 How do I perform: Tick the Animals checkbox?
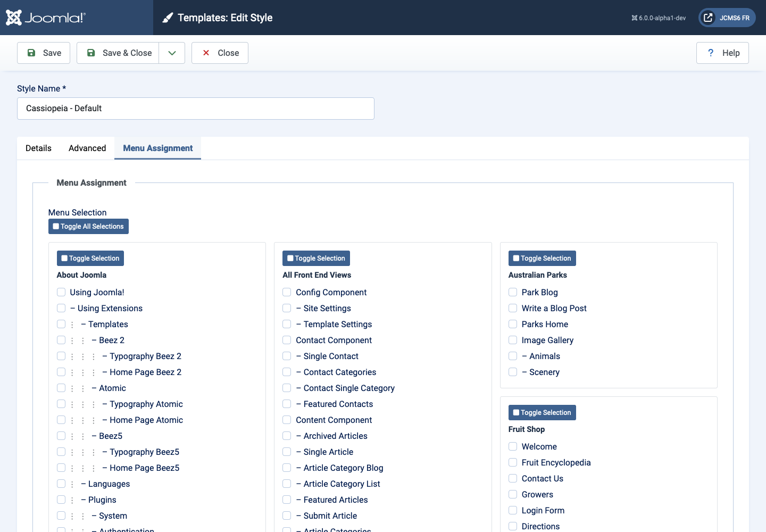pyautogui.click(x=513, y=356)
